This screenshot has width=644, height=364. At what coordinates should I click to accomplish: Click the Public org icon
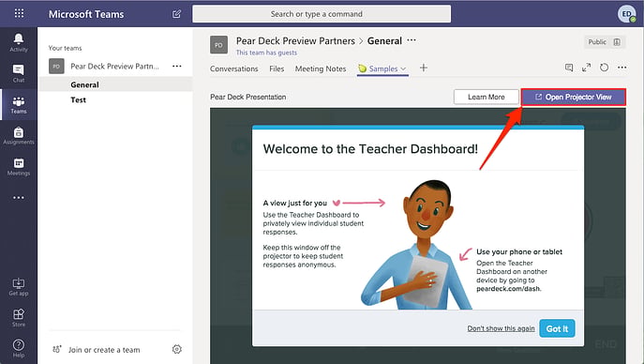click(617, 42)
